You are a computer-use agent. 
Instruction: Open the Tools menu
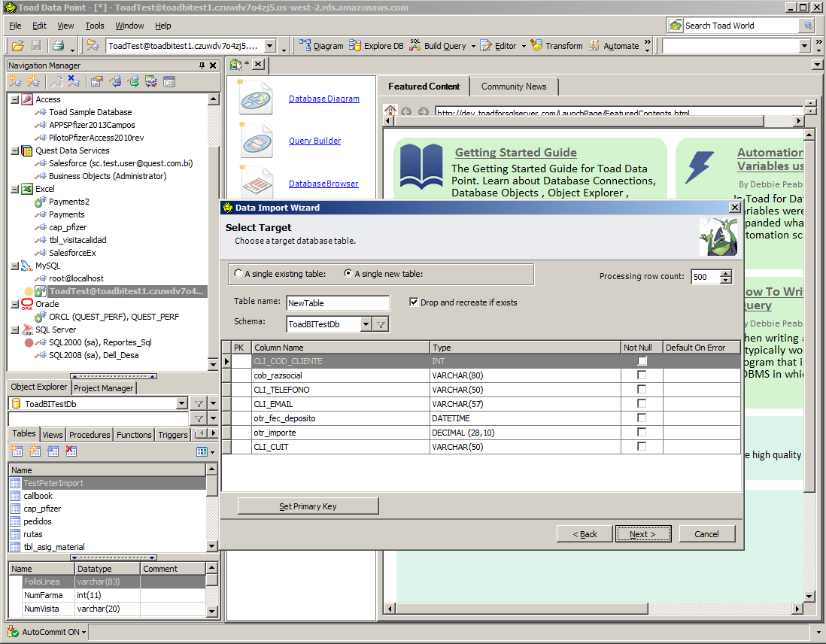[x=95, y=26]
